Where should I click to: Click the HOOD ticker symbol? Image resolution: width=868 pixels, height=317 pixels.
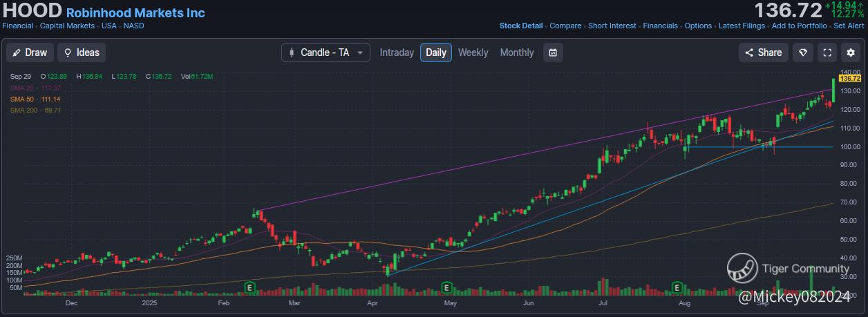[32, 11]
